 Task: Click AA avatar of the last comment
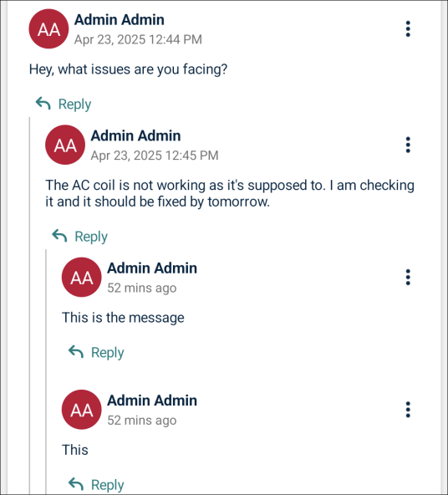click(81, 410)
